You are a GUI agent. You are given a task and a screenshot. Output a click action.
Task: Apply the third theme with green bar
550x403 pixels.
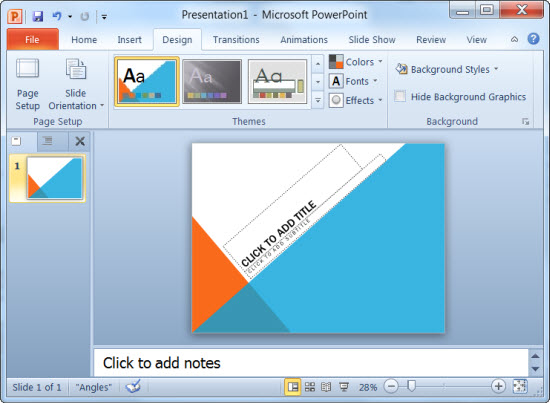click(x=277, y=81)
